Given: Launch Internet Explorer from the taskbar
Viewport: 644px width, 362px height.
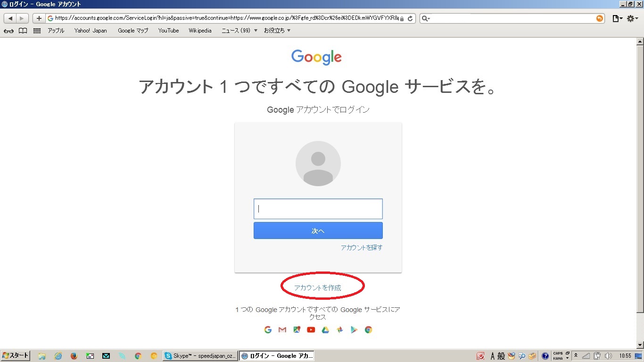Looking at the screenshot, I should (x=58, y=356).
